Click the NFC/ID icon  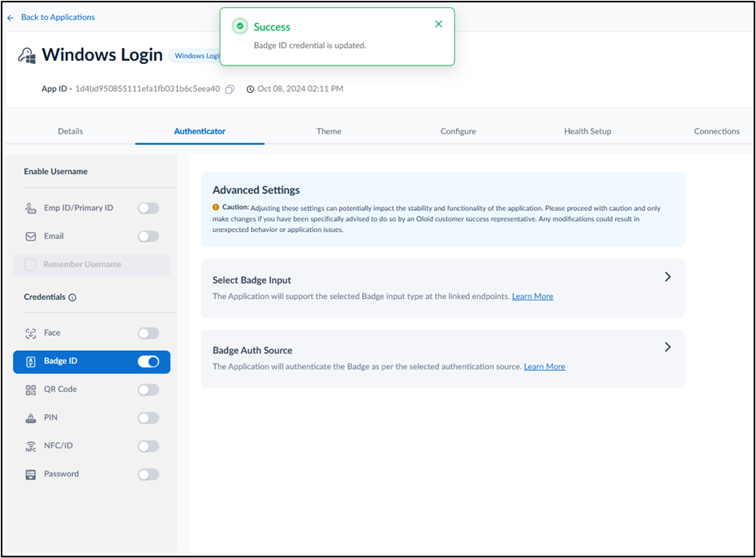click(x=30, y=447)
